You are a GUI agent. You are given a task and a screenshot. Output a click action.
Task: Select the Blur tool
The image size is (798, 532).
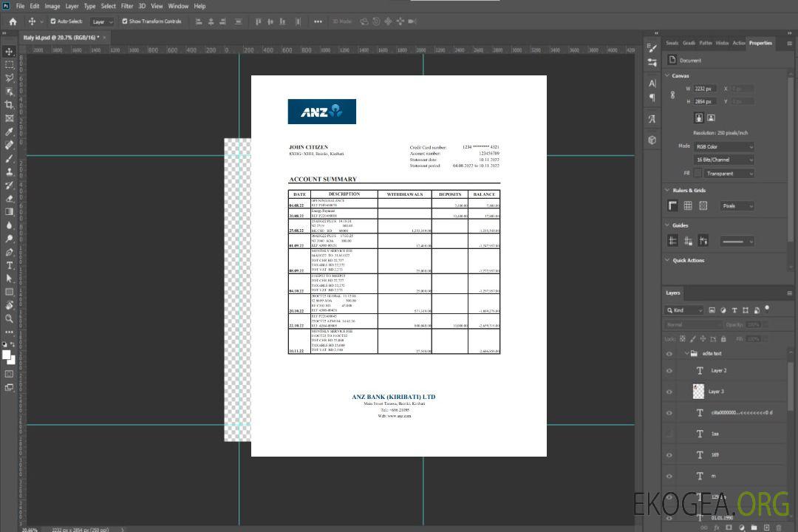[x=9, y=225]
